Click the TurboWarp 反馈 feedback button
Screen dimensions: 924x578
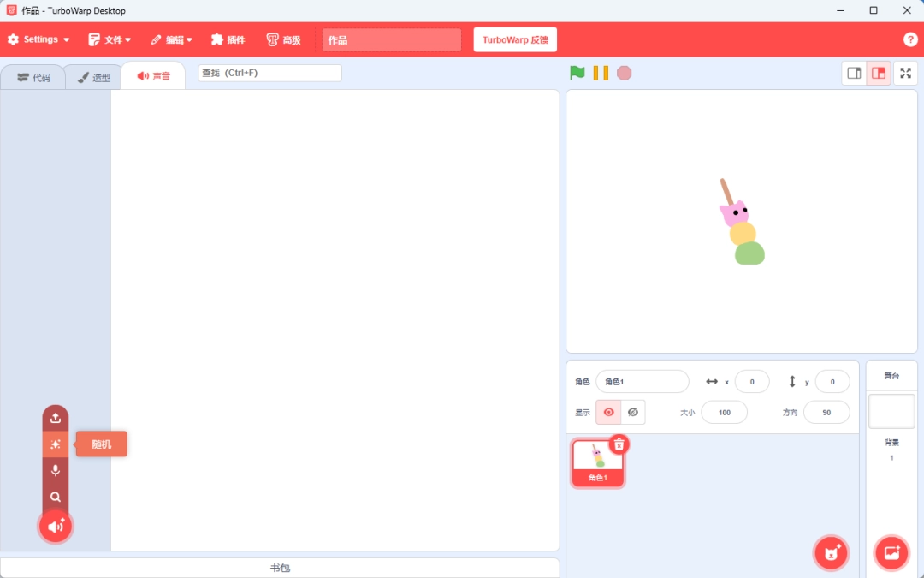pyautogui.click(x=515, y=39)
